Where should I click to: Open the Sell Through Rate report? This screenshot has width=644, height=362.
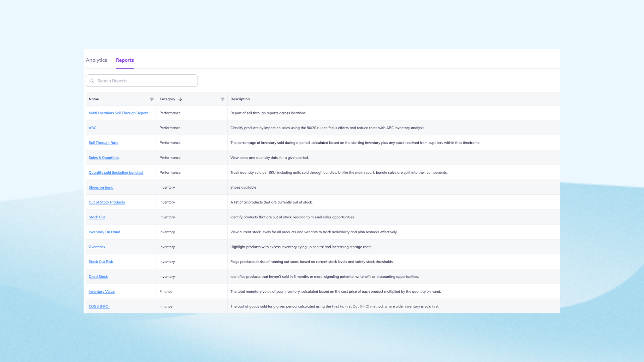tap(103, 143)
